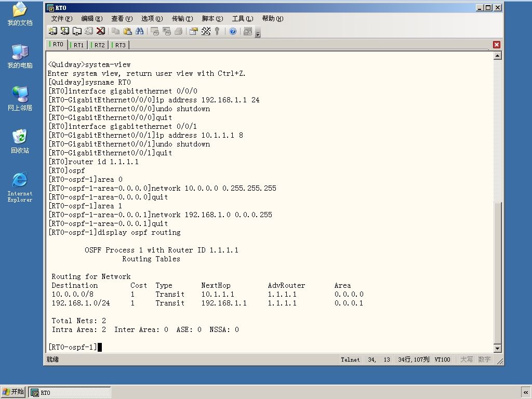The image size is (532, 399).
Task: Click destination 10.0.0.0/8 in routing table
Action: point(72,294)
